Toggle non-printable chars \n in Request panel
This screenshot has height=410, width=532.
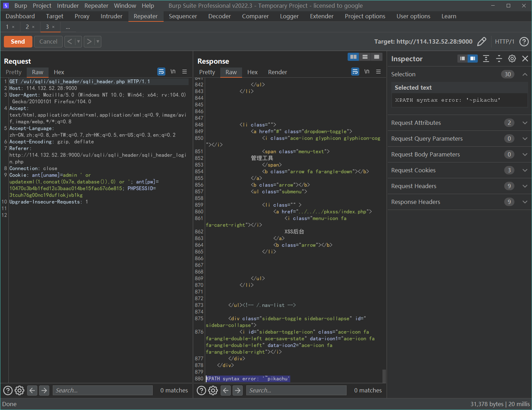tap(173, 72)
